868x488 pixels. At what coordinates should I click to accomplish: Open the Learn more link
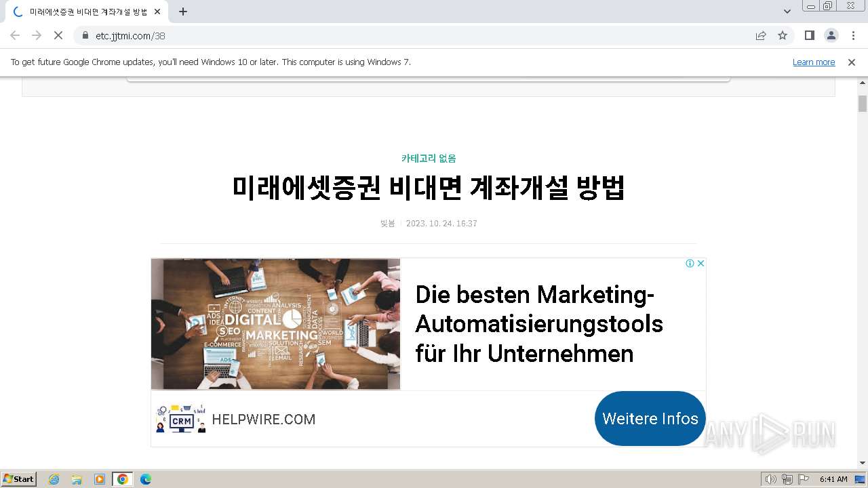(x=814, y=62)
